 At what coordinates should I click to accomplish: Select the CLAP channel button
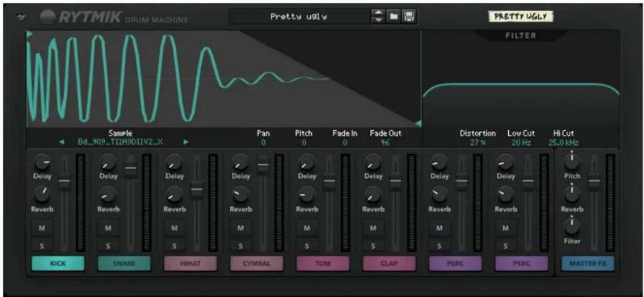(x=389, y=263)
